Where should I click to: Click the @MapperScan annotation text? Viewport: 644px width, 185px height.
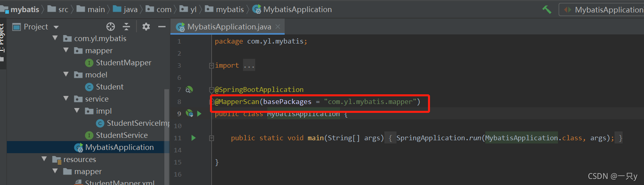coord(237,102)
